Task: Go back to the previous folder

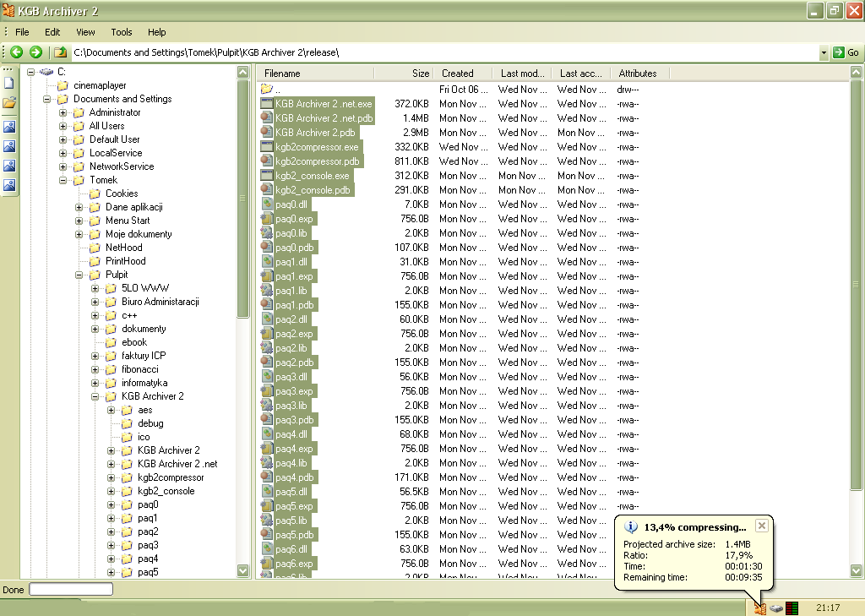Action: click(x=17, y=52)
